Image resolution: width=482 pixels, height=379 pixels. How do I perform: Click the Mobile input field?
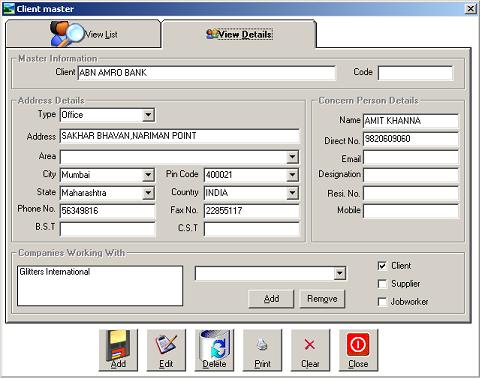point(411,211)
